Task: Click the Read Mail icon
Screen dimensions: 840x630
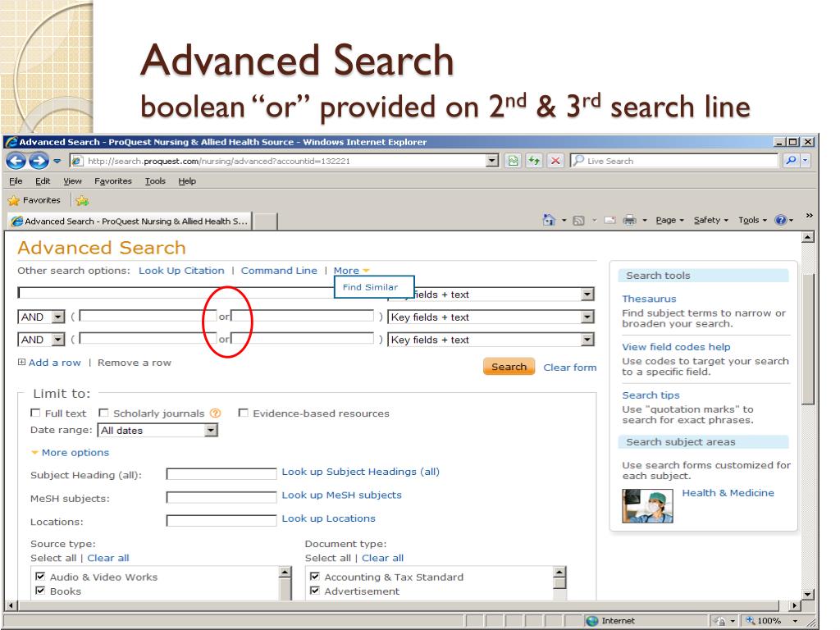Action: pos(609,220)
